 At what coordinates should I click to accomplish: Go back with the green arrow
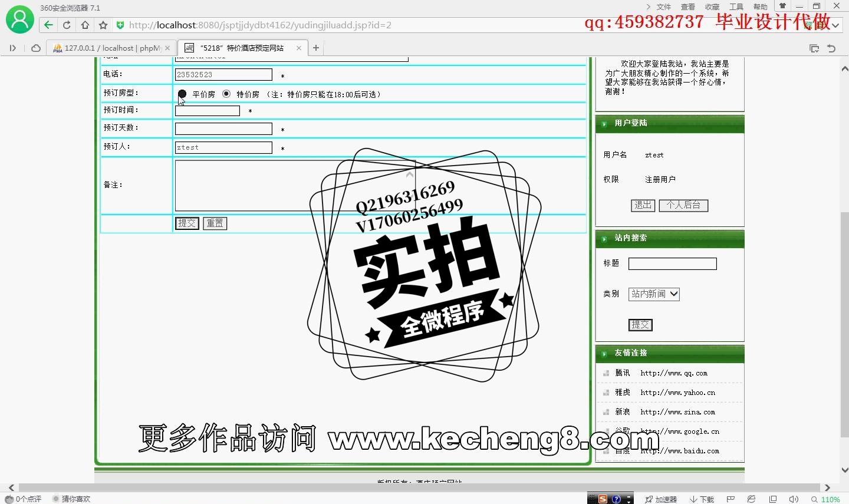(x=49, y=25)
